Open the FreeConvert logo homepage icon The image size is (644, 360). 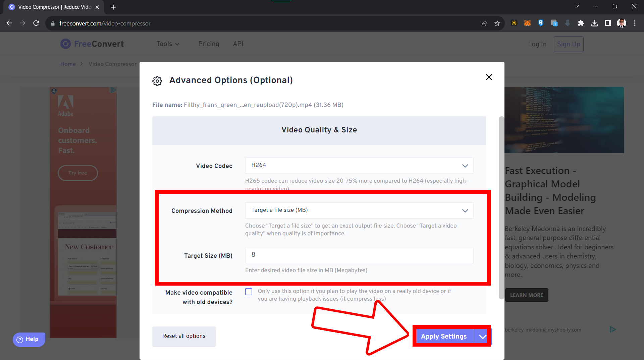click(x=66, y=44)
